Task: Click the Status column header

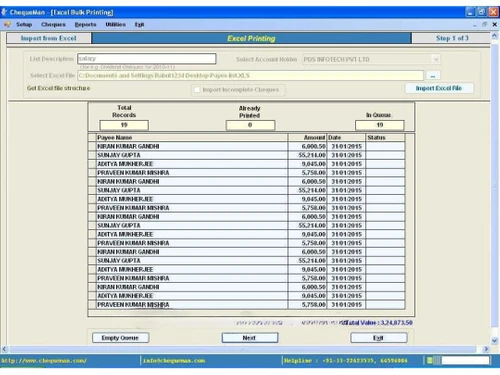Action: click(x=385, y=138)
